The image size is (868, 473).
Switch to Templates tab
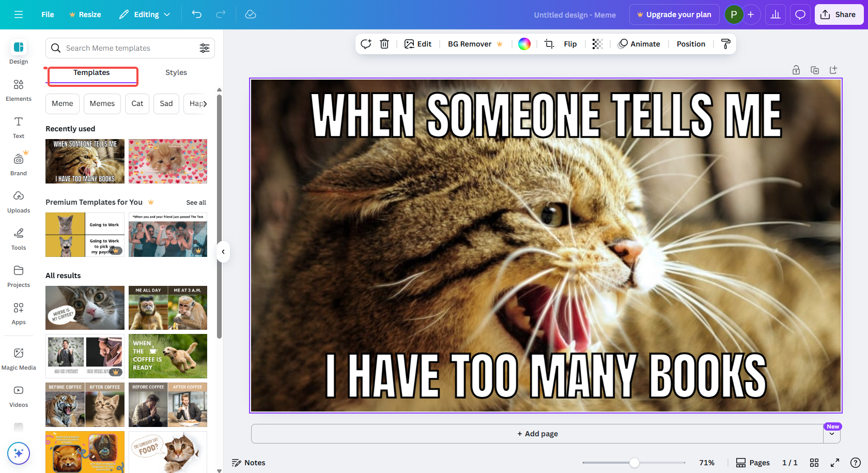[x=91, y=73]
